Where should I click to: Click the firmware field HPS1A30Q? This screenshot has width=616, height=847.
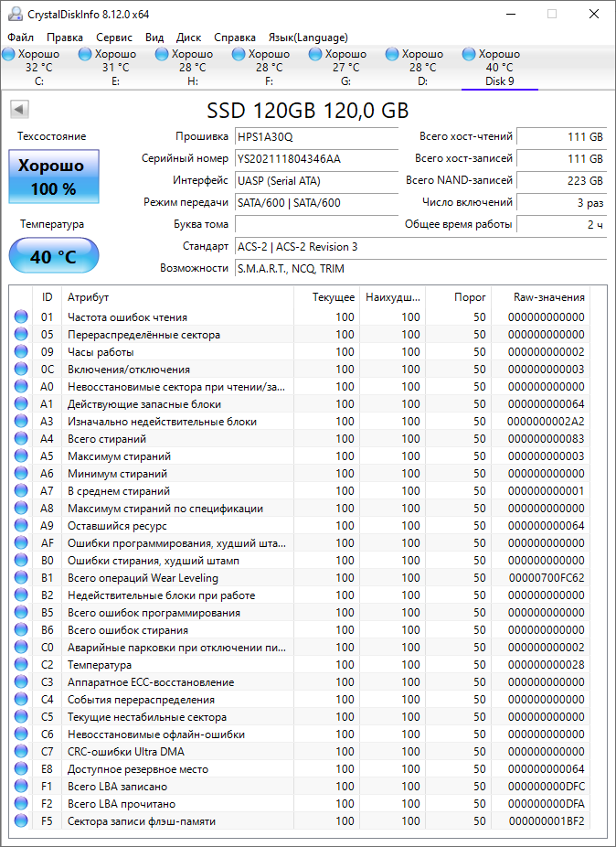click(x=316, y=136)
